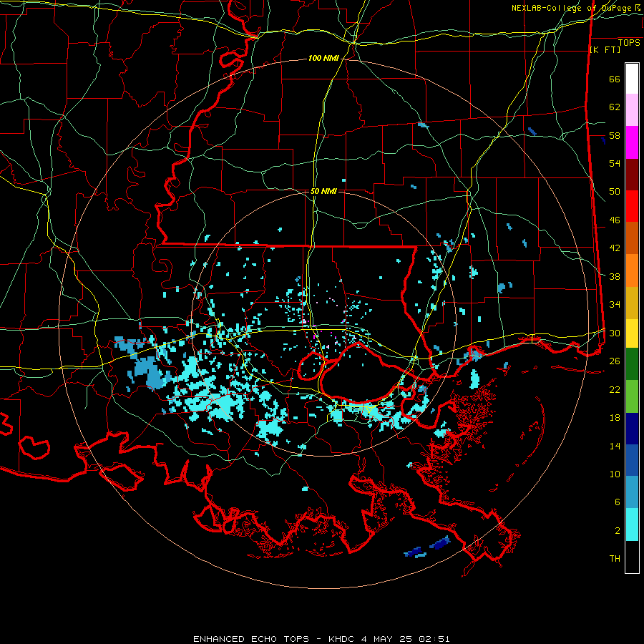Click the "TOPS" legend heading
This screenshot has height=644, width=644.
pos(629,43)
